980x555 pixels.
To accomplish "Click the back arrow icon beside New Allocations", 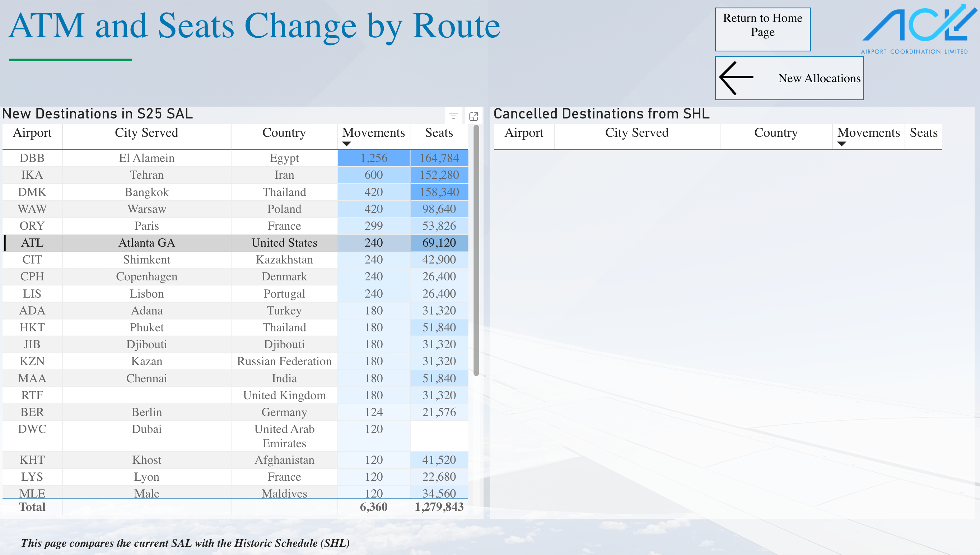I will coord(736,78).
